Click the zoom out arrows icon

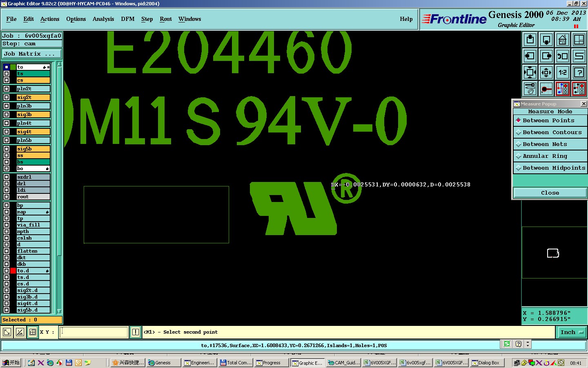pyautogui.click(x=546, y=72)
